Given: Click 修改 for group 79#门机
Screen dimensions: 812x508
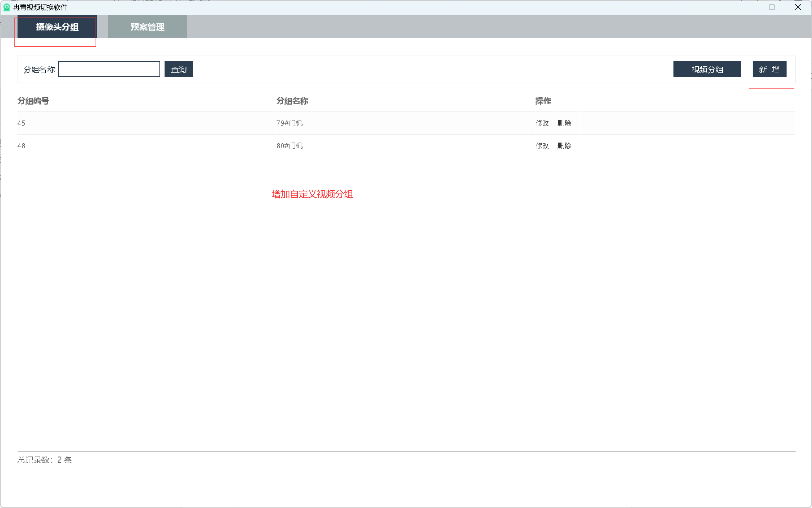Looking at the screenshot, I should coord(542,123).
